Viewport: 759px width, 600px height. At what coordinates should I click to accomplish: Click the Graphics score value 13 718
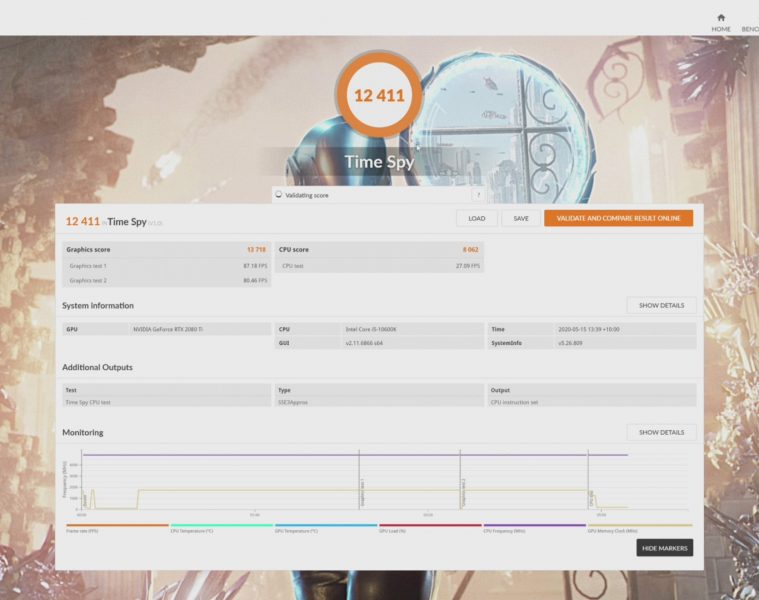(x=256, y=250)
